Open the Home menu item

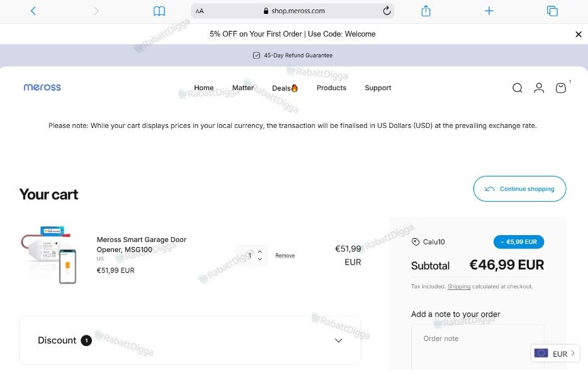click(x=203, y=88)
